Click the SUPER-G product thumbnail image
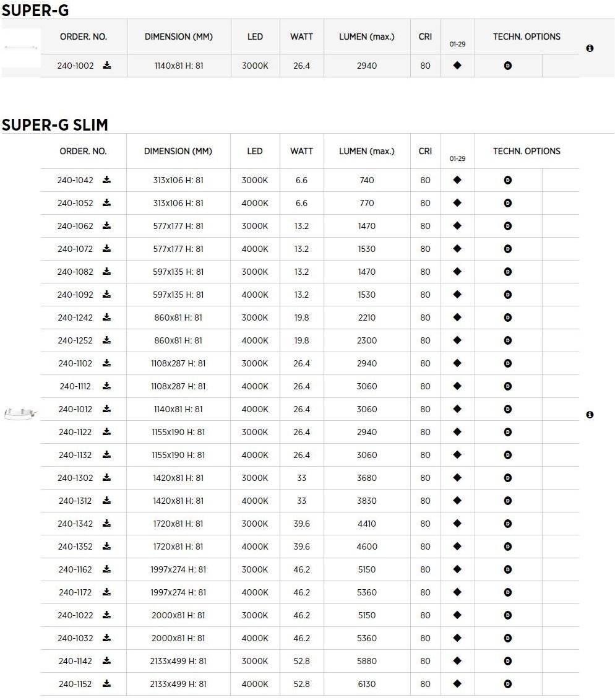This screenshot has width=615, height=700. click(21, 48)
